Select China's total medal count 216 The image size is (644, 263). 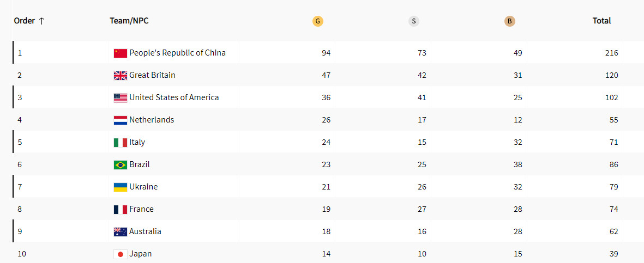point(611,53)
